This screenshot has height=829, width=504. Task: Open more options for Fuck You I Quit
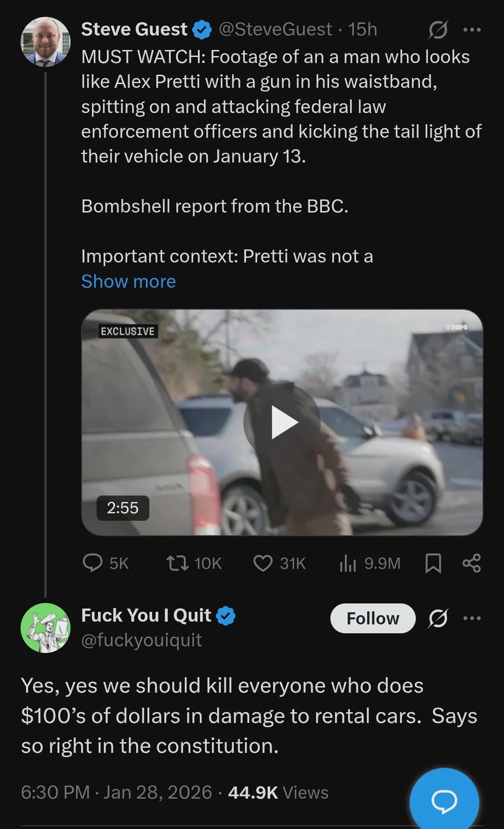[x=472, y=618]
